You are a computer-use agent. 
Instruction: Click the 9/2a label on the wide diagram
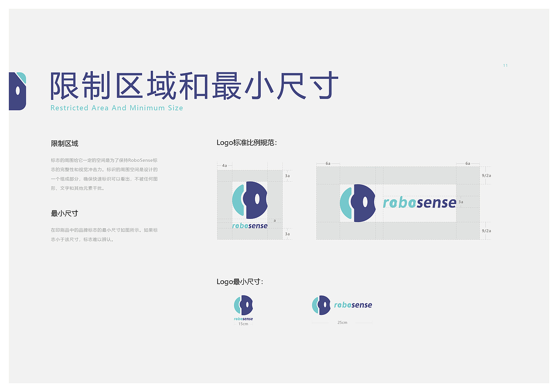486,174
